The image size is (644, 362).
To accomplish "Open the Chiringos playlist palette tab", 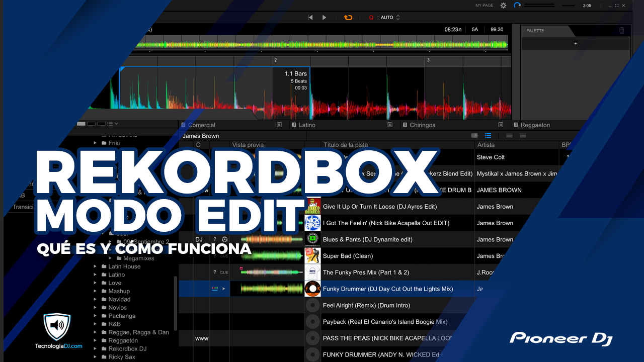I will pyautogui.click(x=422, y=125).
